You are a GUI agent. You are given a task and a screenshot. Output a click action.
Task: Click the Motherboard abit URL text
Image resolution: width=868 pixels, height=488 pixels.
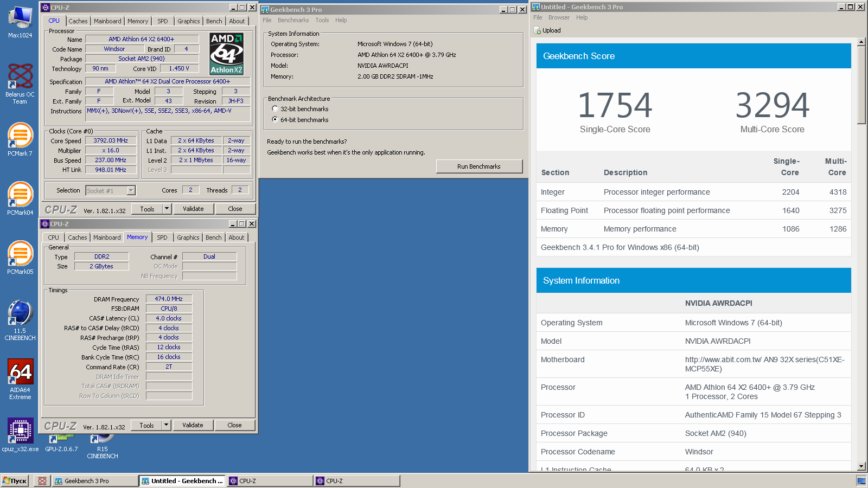click(764, 364)
